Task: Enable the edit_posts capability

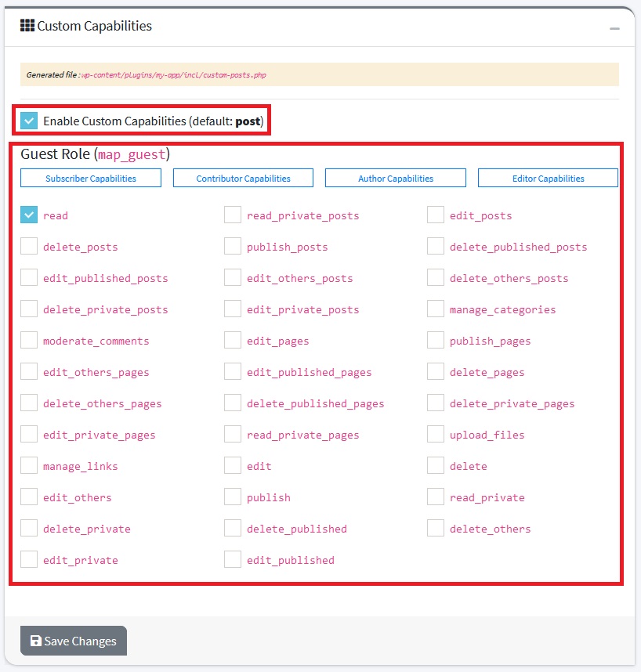Action: tap(436, 215)
